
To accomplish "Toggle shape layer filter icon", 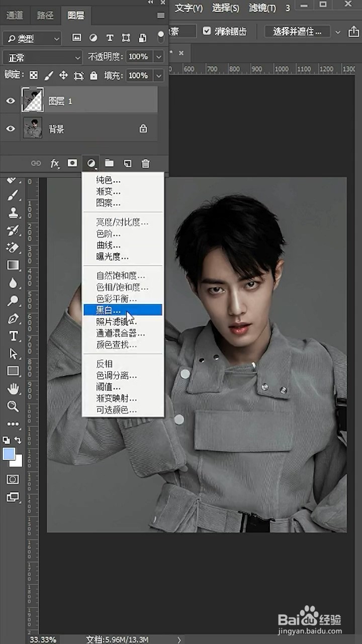I will click(x=126, y=38).
